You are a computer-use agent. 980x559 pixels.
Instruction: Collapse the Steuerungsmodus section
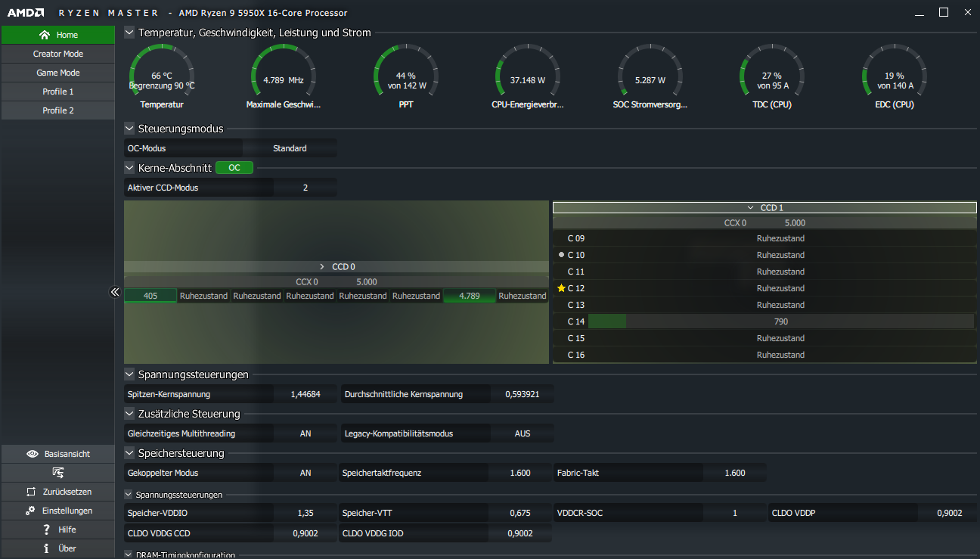(129, 129)
